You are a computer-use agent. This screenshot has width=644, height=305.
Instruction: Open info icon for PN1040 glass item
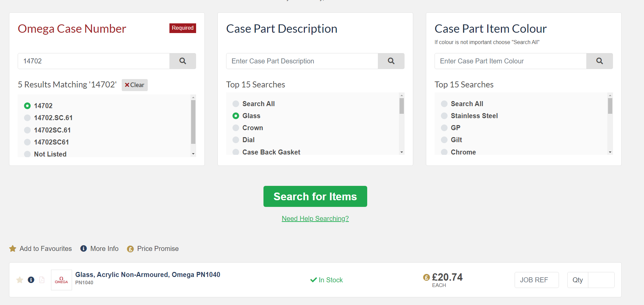pyautogui.click(x=31, y=280)
